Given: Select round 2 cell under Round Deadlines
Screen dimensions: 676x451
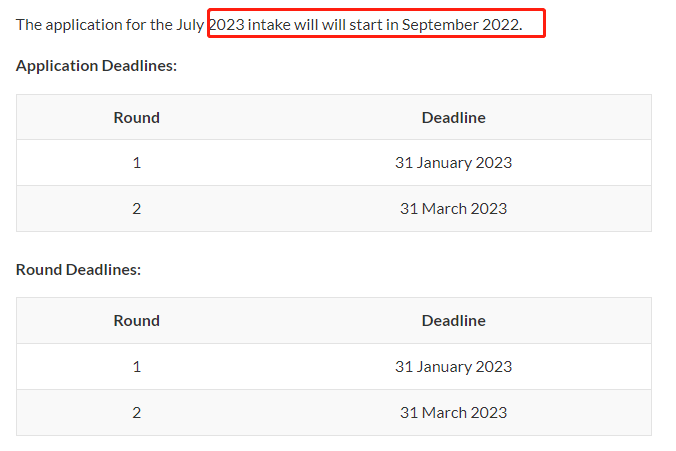Looking at the screenshot, I should [x=136, y=412].
